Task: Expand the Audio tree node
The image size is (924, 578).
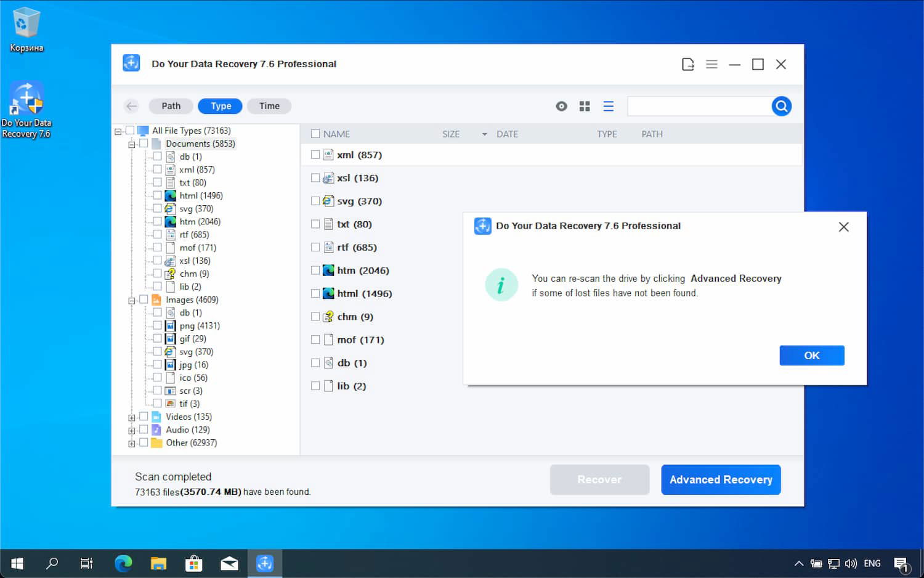Action: (131, 431)
